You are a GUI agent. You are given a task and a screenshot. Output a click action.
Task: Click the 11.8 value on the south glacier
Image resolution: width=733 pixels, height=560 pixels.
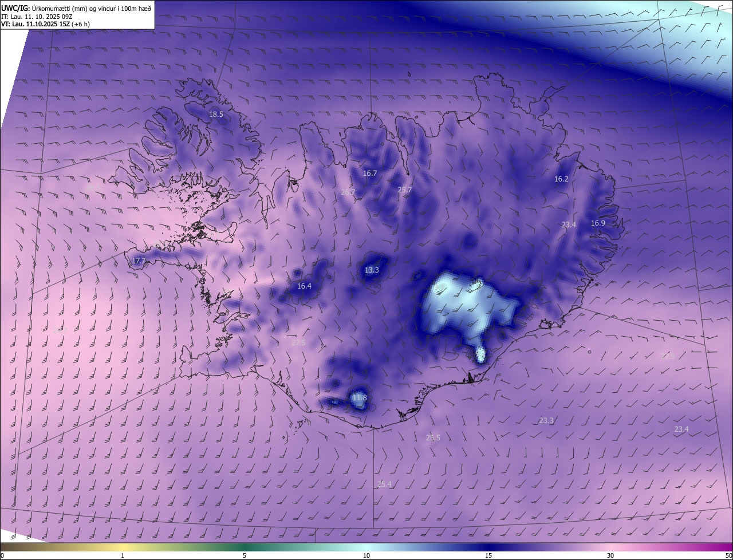(359, 398)
